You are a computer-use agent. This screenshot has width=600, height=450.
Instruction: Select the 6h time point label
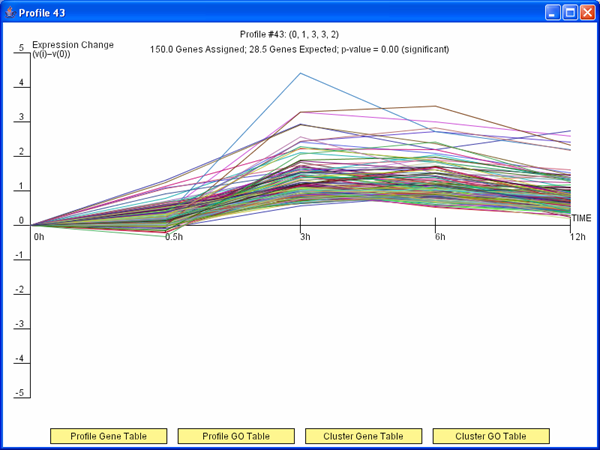(x=438, y=237)
